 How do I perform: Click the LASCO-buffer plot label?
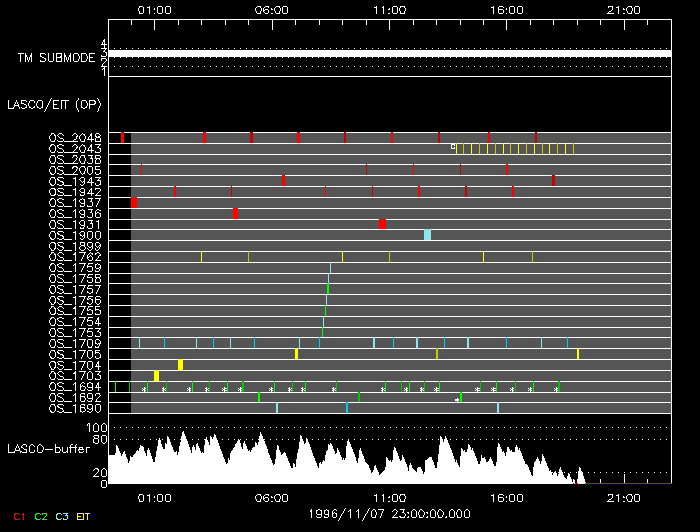click(55, 448)
